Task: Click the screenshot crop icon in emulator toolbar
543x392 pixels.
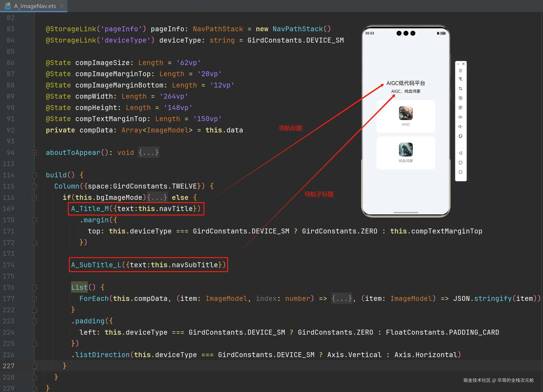Action: pos(460,89)
